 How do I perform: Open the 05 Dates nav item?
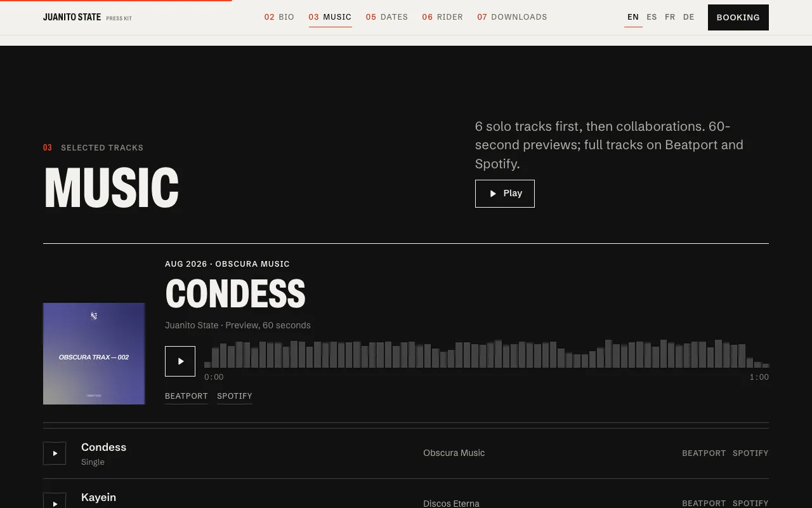pyautogui.click(x=387, y=17)
